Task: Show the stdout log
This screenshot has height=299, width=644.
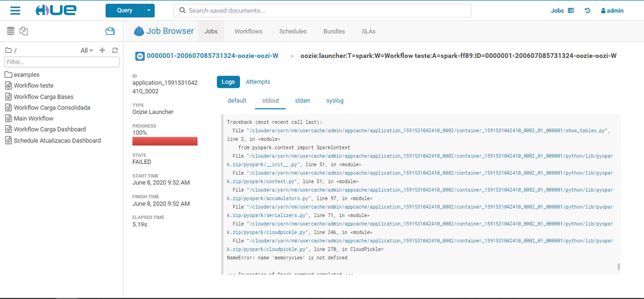Action: click(270, 101)
